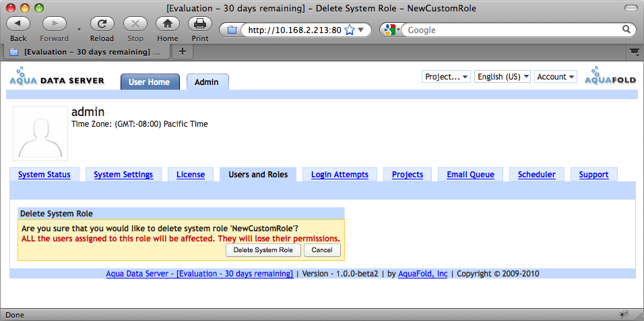Select the Evaluation browser tab

point(86,52)
